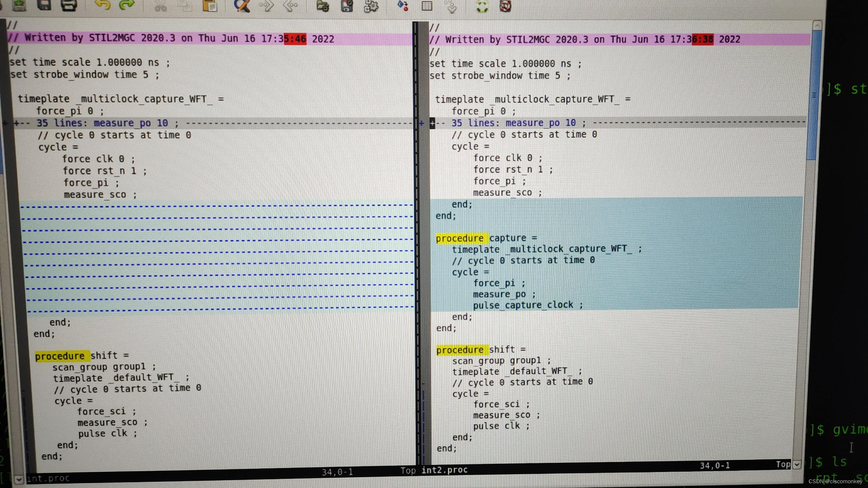Redo with the green arrow icon
868x488 pixels.
point(127,5)
